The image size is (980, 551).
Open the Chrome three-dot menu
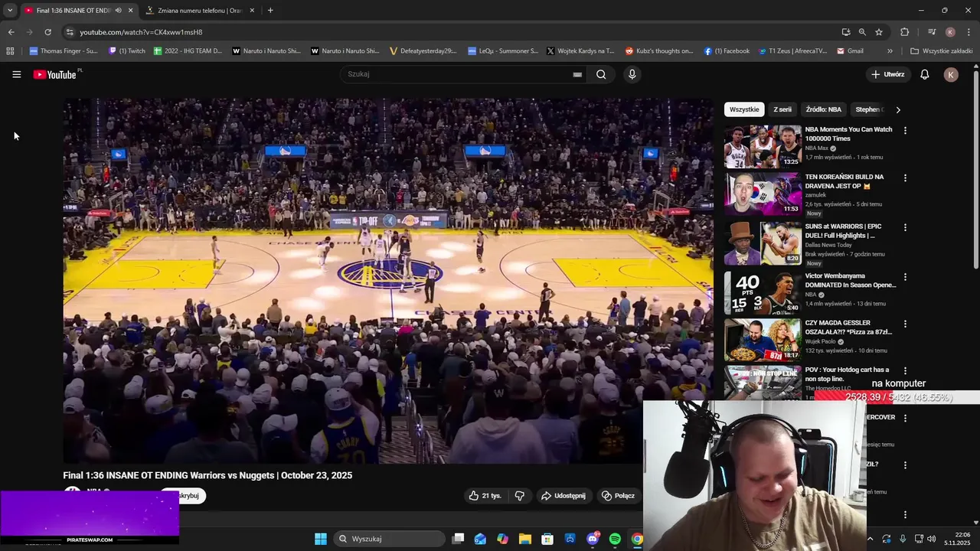(968, 32)
